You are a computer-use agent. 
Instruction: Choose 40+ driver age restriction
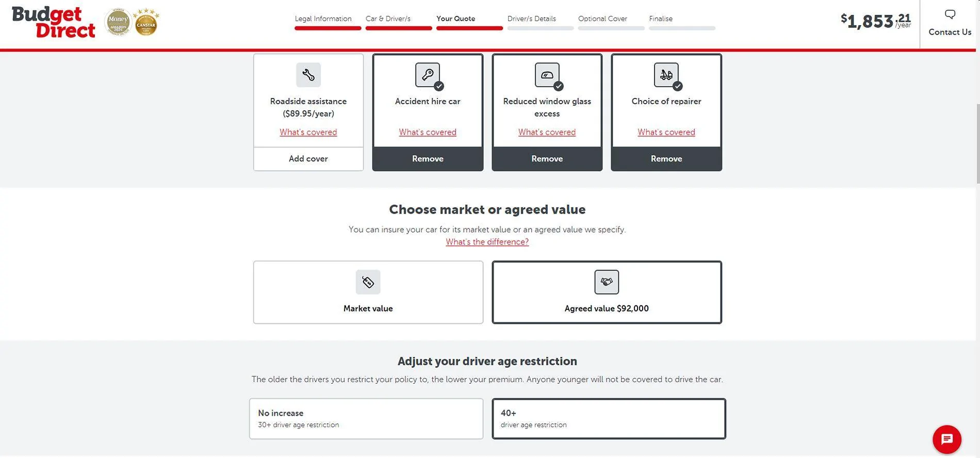(609, 419)
